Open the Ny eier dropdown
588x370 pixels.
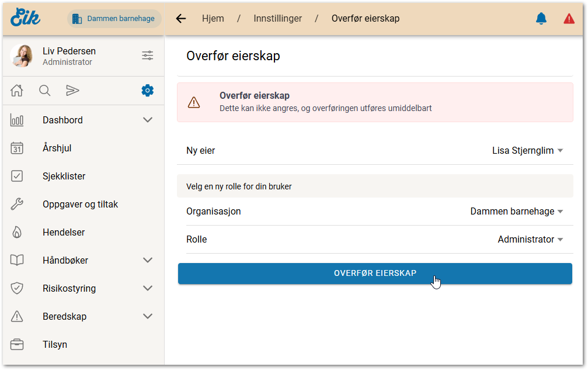[527, 151]
